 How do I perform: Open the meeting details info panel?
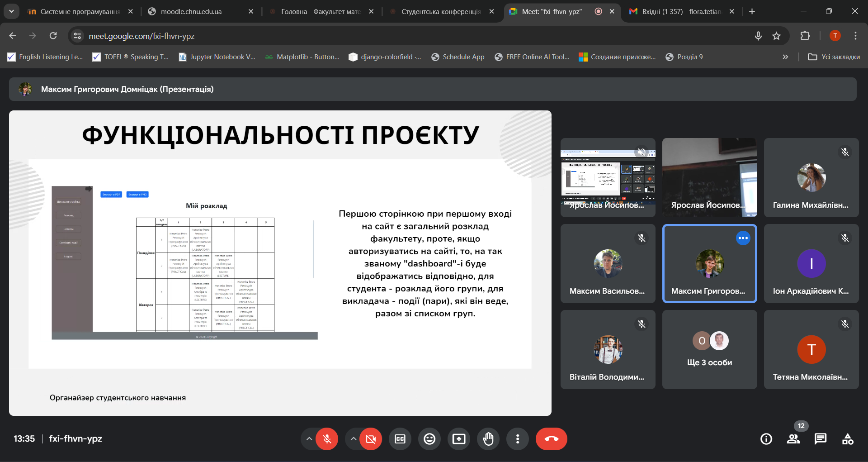tap(766, 439)
